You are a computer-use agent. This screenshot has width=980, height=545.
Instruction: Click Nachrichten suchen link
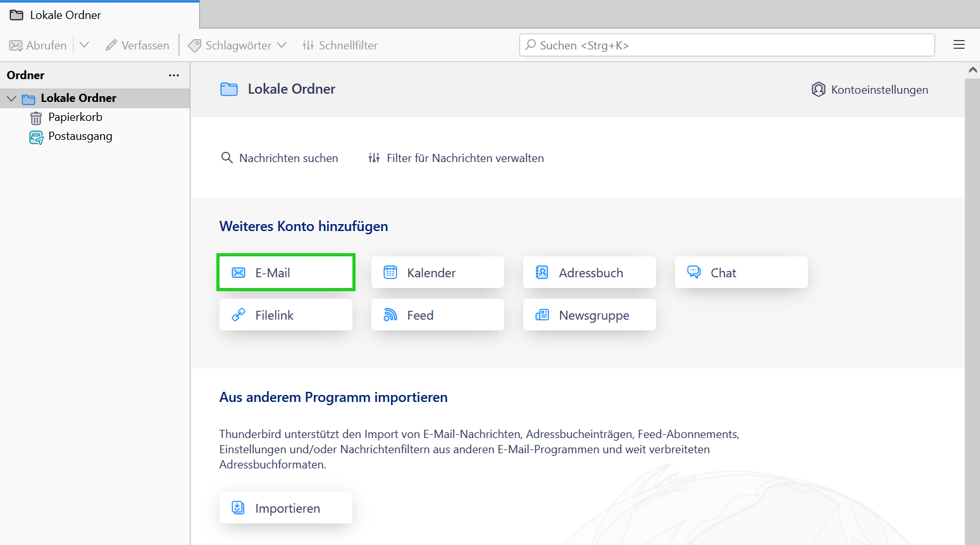point(280,158)
